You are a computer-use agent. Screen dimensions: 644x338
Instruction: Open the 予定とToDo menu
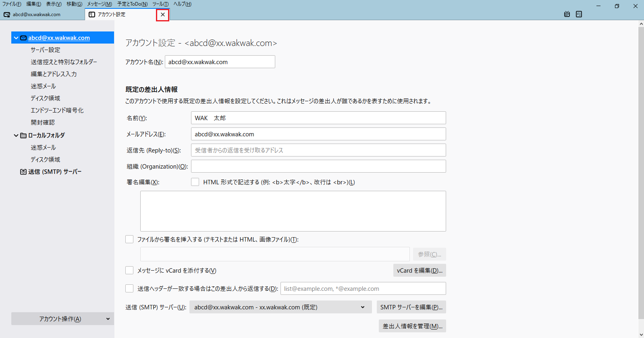point(132,4)
